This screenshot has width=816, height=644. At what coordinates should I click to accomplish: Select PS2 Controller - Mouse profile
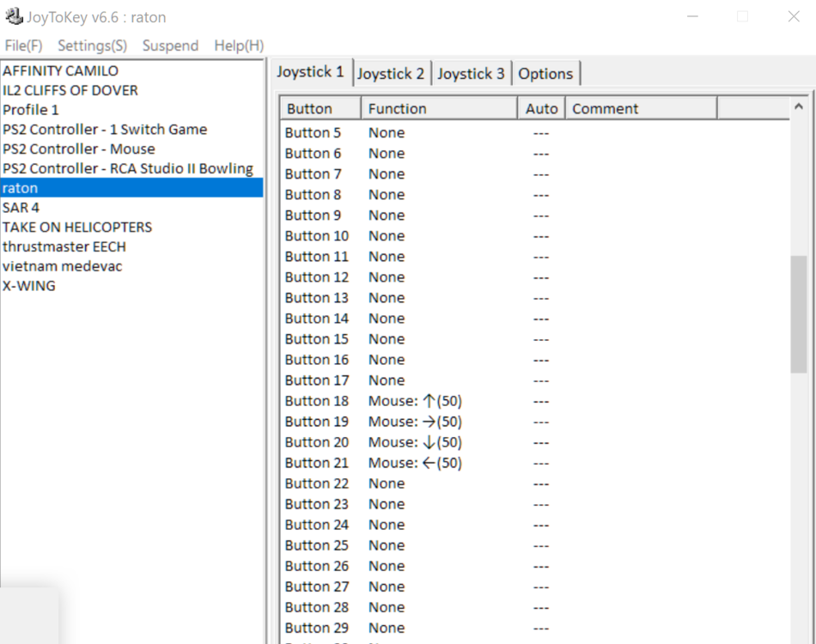point(132,149)
